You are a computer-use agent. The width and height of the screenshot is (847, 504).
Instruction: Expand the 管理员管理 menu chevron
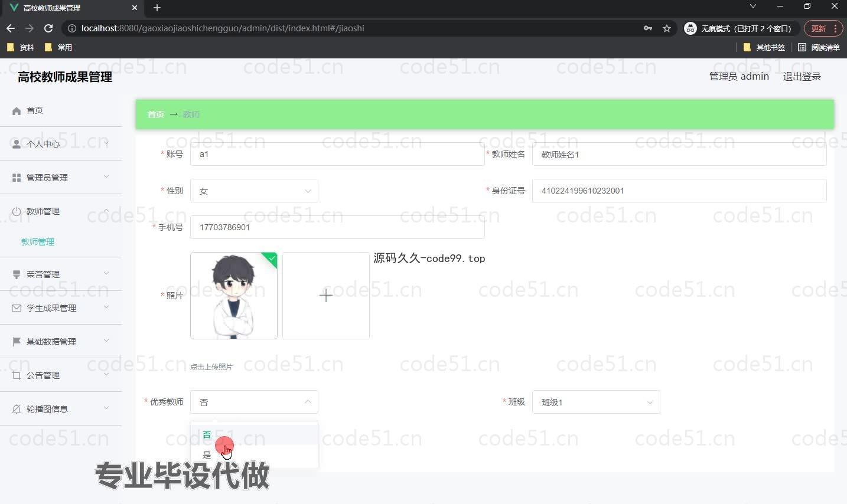[x=106, y=177]
